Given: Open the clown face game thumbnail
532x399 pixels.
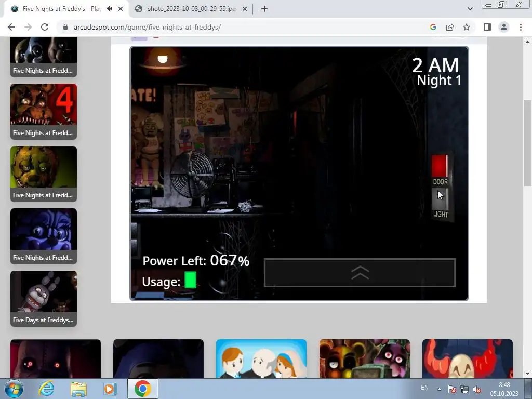Looking at the screenshot, I should click(468, 358).
